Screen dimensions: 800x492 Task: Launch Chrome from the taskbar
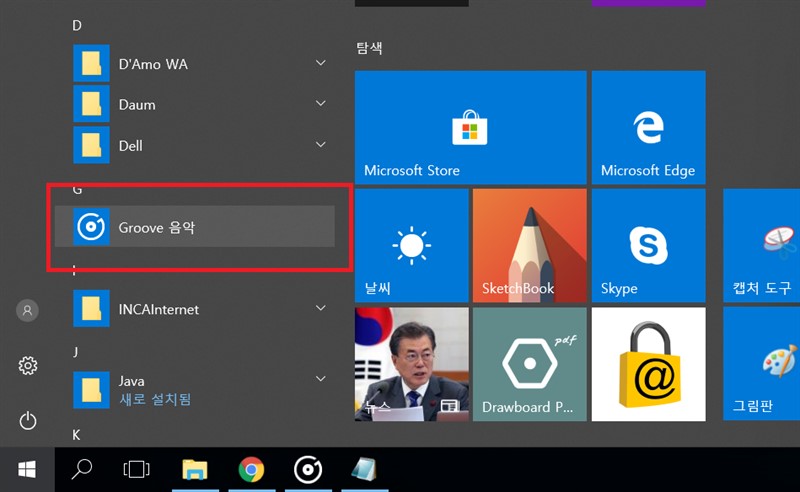click(252, 470)
